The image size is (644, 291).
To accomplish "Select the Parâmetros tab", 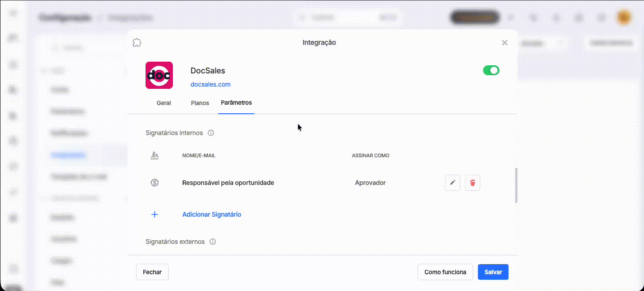I will pos(236,103).
